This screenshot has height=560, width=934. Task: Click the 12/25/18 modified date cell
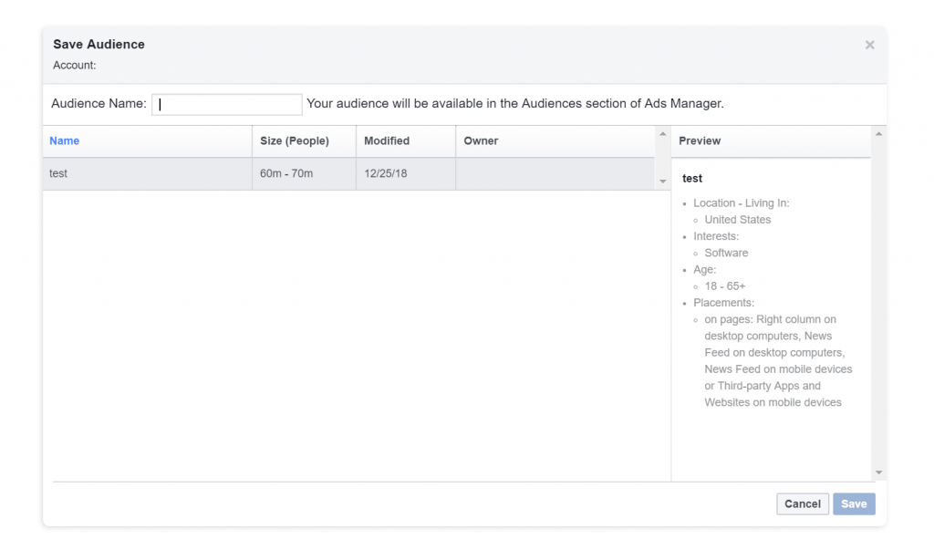point(386,174)
